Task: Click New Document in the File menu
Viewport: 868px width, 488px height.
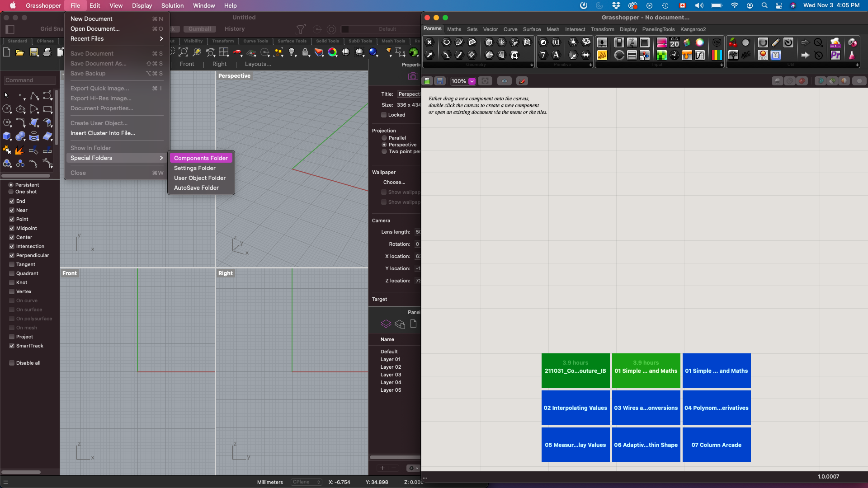Action: 117,19
